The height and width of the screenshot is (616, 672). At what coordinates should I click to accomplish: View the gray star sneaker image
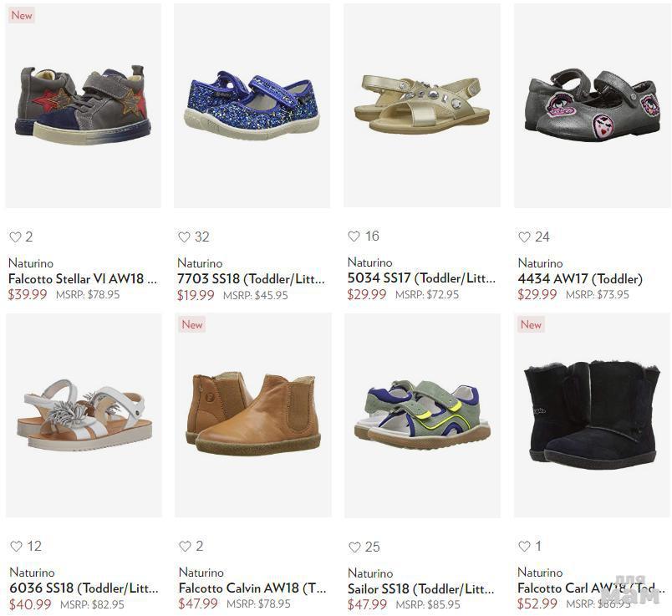84,105
